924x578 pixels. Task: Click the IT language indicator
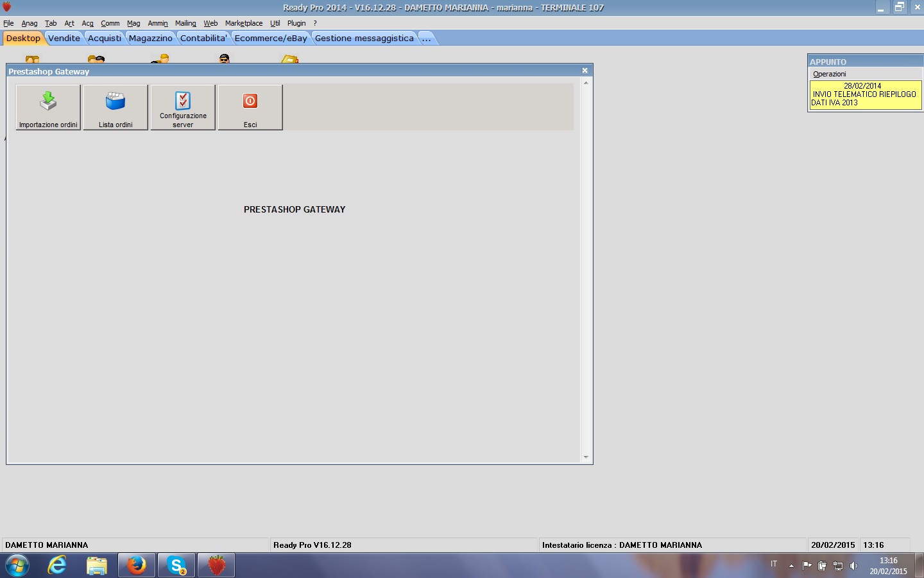(x=774, y=564)
